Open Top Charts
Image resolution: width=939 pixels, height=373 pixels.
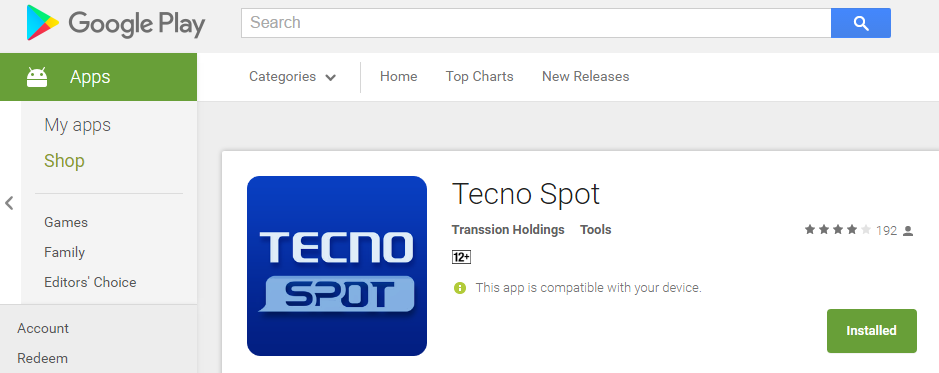tap(479, 77)
